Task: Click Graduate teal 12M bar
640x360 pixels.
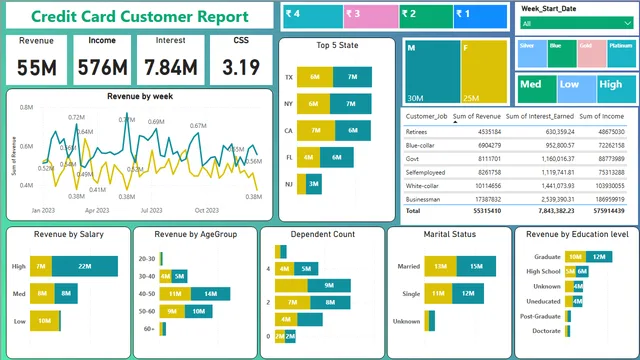Action: coord(599,257)
